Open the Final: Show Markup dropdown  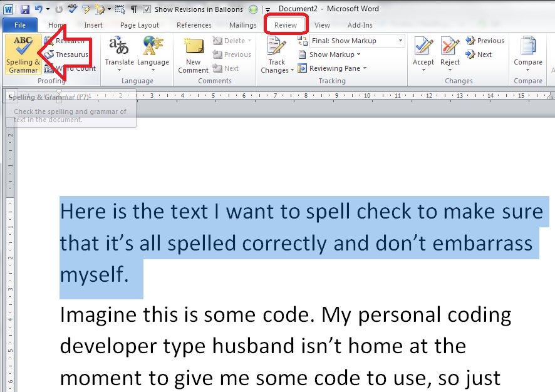click(x=357, y=41)
